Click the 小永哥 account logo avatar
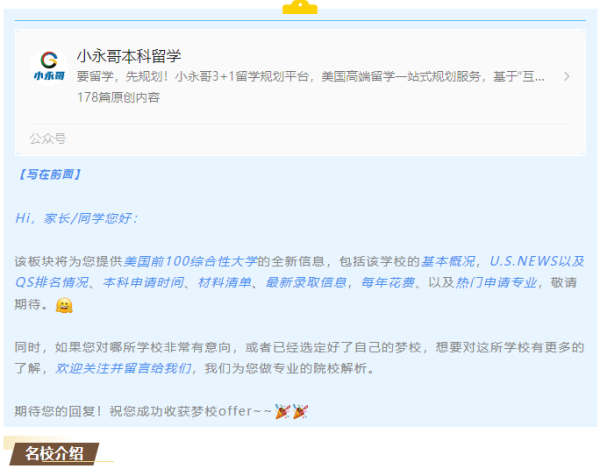Screen dimensions: 600x469 pos(49,67)
